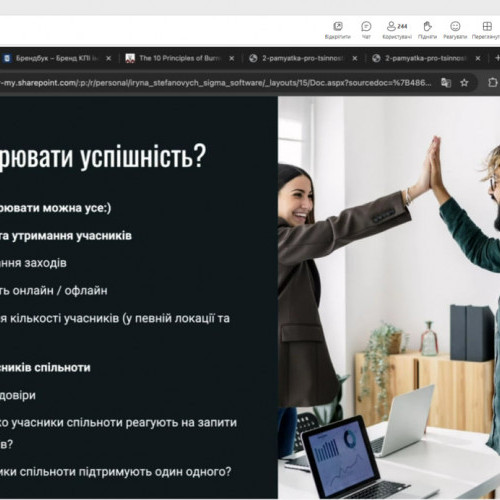Switch to the Брендбук – Бренд КПІ tab
Viewport: 500px width, 500px height.
pos(57,58)
